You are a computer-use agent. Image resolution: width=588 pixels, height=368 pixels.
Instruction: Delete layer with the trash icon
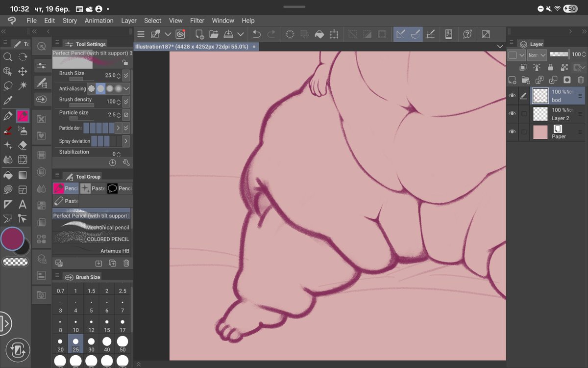tap(581, 80)
